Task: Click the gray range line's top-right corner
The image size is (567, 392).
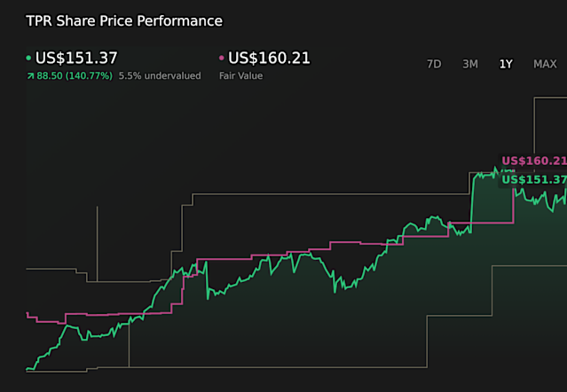Action: tap(535, 98)
